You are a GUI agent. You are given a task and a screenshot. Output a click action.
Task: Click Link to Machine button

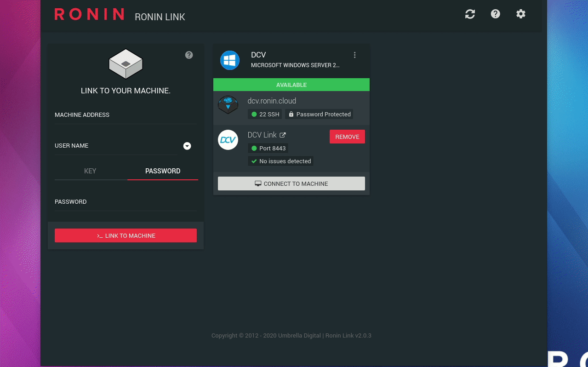(126, 235)
